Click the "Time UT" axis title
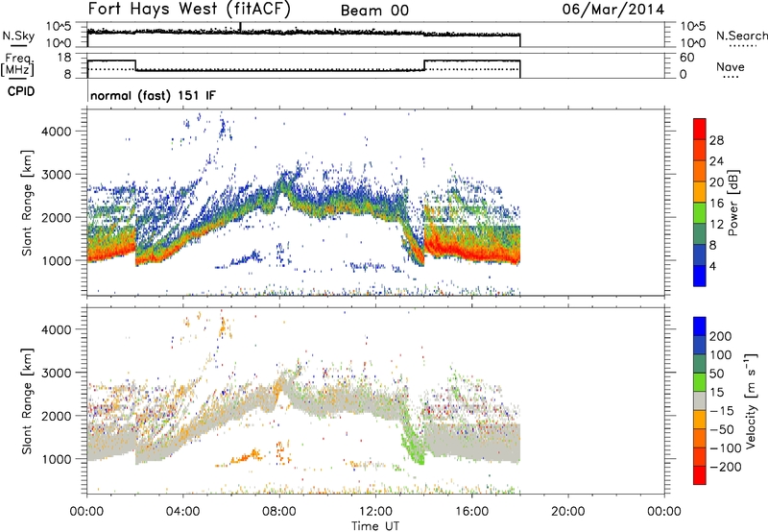Image resolution: width=768 pixels, height=532 pixels. click(375, 525)
